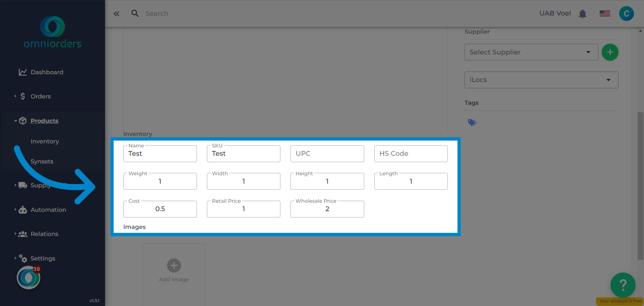Edit the Wholesale Price field

[x=327, y=209]
